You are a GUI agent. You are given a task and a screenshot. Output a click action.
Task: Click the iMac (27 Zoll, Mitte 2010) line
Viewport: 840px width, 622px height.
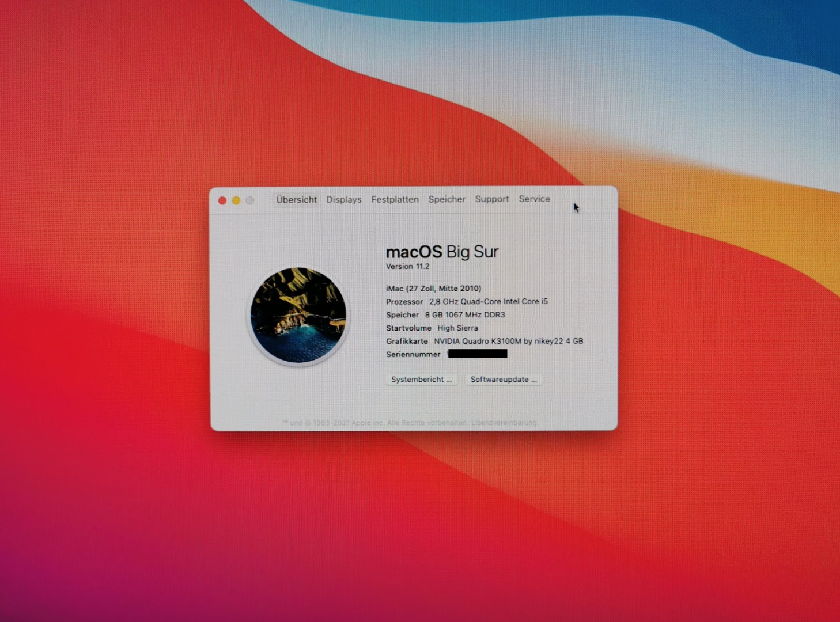(x=433, y=288)
